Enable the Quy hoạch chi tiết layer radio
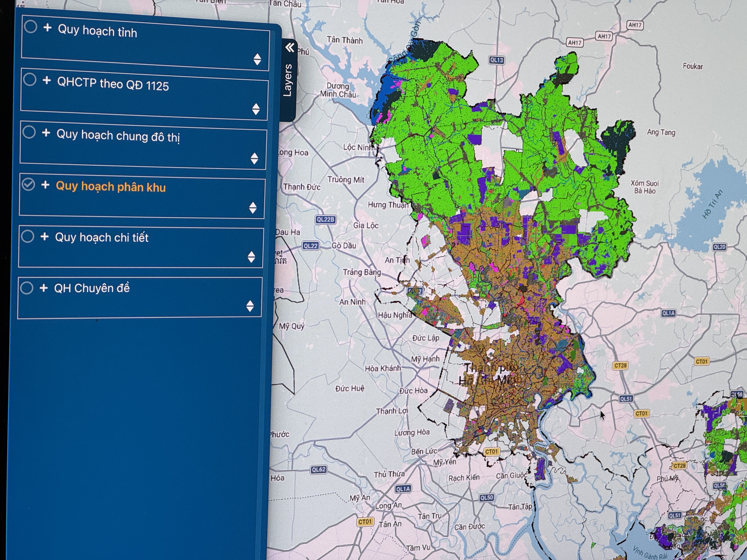747x560 pixels. (x=27, y=236)
